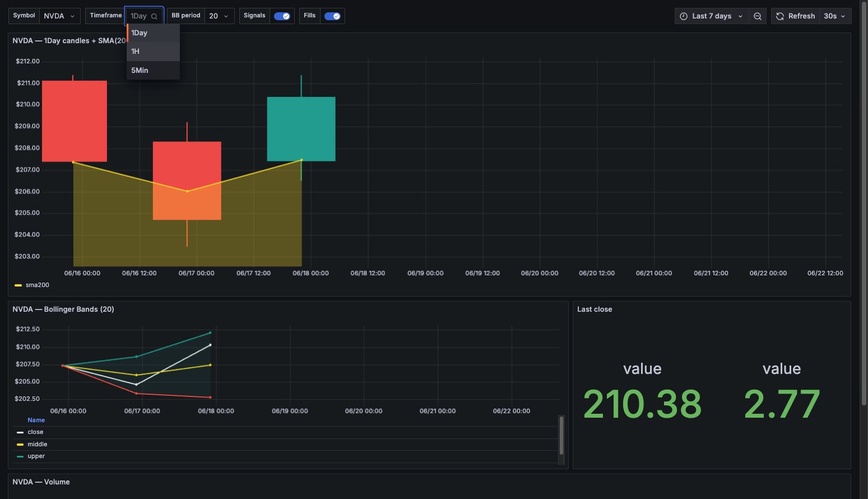Click the Bollinger legend scrollbar
The image size is (868, 499).
[x=561, y=435]
